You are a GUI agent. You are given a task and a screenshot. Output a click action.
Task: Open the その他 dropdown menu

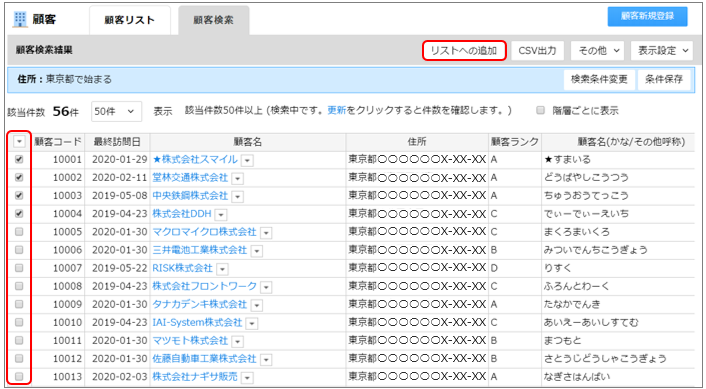pyautogui.click(x=597, y=50)
